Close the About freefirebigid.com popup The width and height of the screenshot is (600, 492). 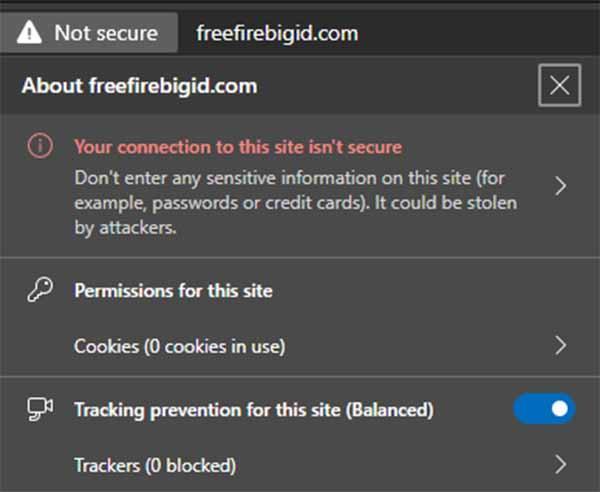click(x=559, y=85)
